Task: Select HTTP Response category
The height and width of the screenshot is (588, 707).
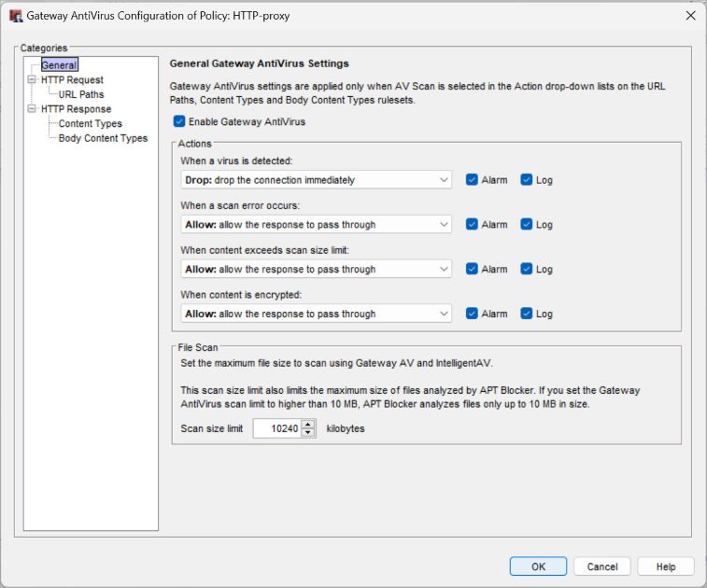Action: coord(76,109)
